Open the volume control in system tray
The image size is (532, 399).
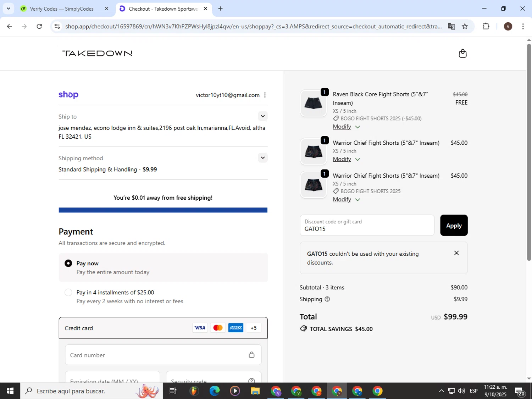(x=461, y=391)
